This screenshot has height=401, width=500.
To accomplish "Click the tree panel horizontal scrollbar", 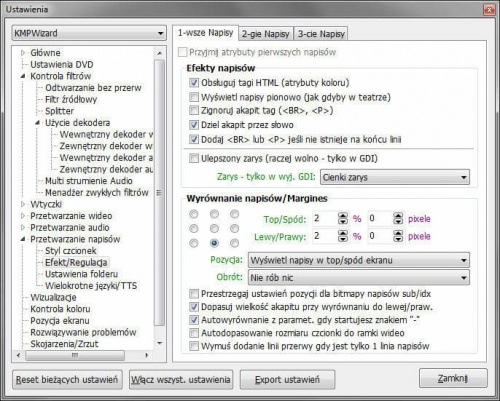I will 82,355.
